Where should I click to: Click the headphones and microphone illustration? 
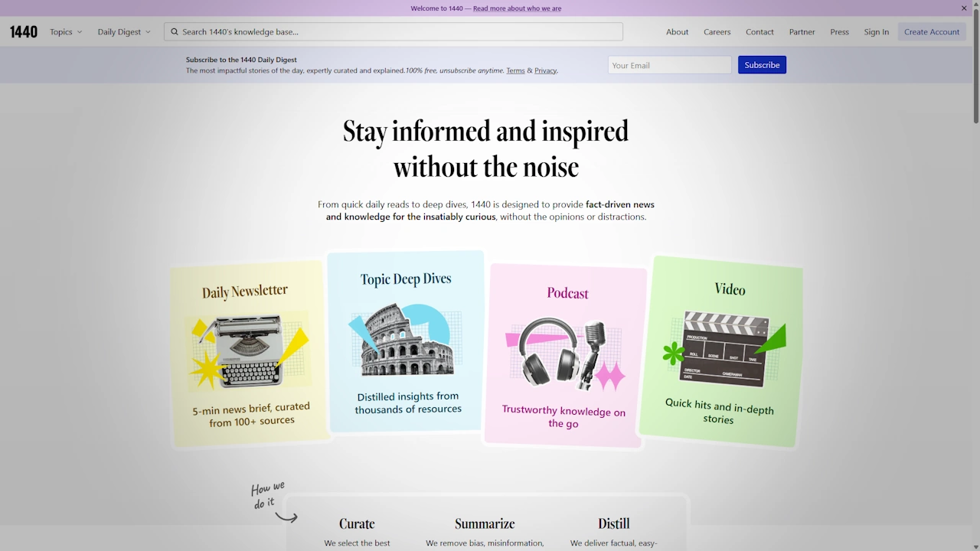point(565,354)
